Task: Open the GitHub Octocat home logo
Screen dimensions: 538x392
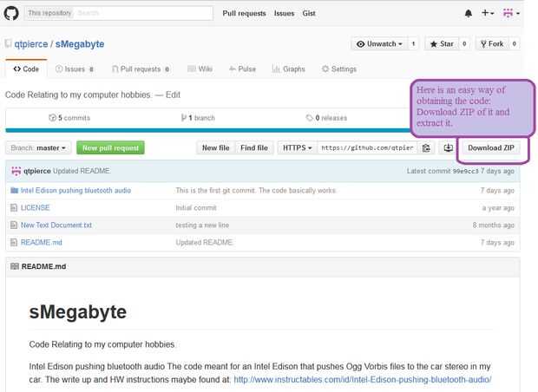Action: (x=11, y=13)
